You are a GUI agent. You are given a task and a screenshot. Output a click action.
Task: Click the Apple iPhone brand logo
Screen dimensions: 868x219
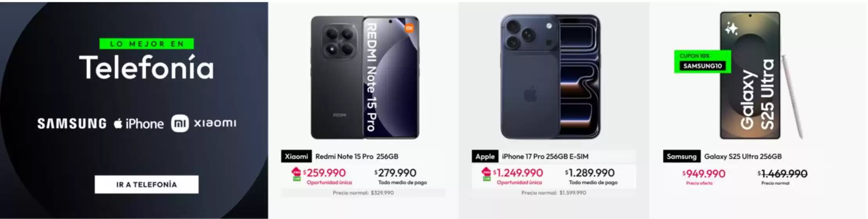click(x=139, y=124)
